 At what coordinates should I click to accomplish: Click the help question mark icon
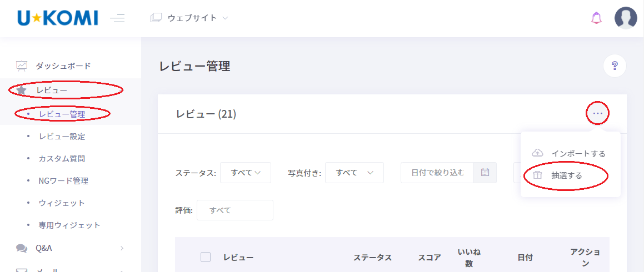click(615, 66)
